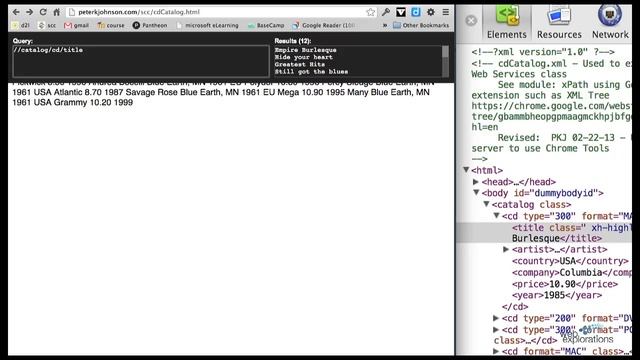Click the key icon in the toolbar

(x=386, y=12)
